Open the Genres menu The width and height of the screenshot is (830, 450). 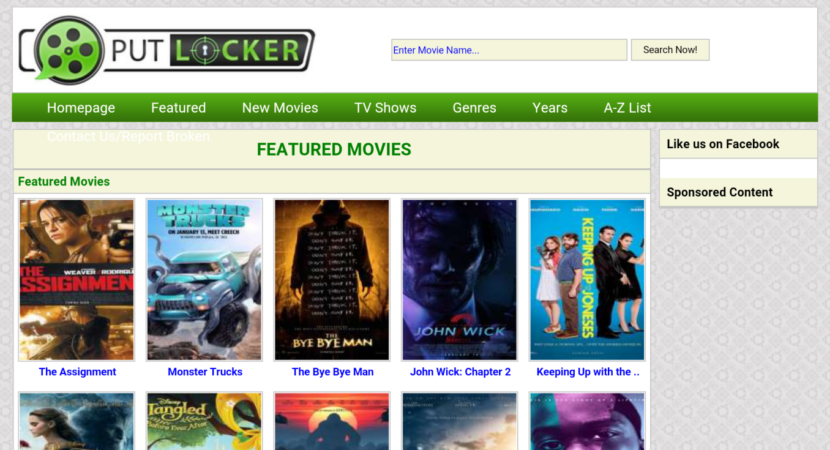click(474, 108)
